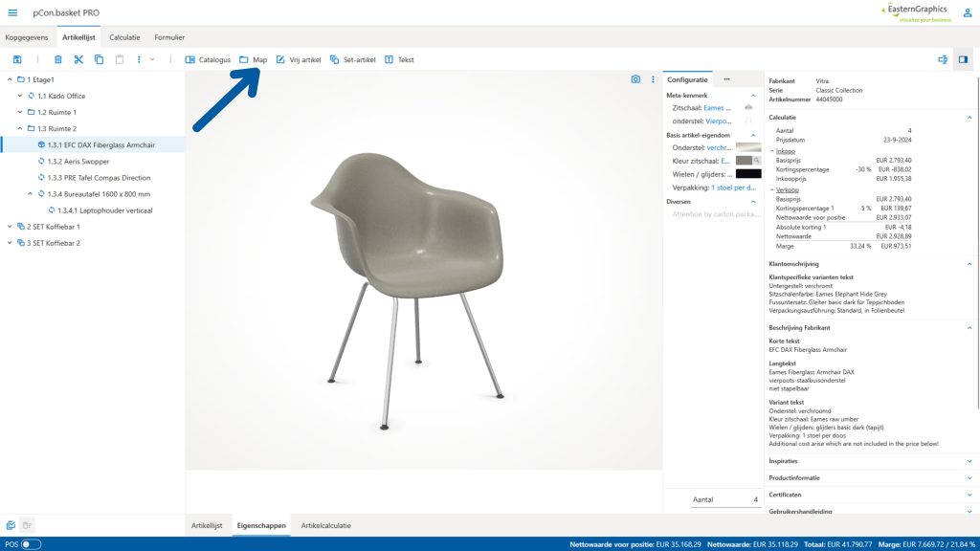
Task: Collapse the Inkoop group
Action: [x=772, y=150]
